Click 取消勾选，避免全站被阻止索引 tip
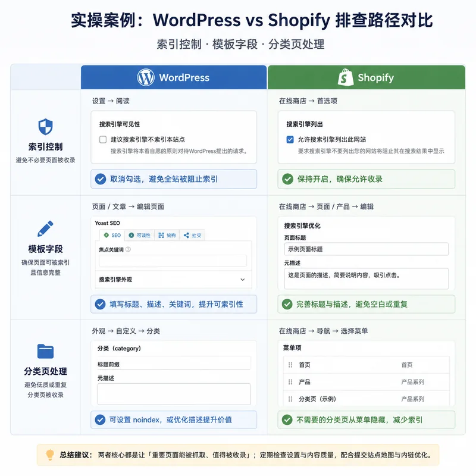The image size is (476, 476). (x=174, y=179)
